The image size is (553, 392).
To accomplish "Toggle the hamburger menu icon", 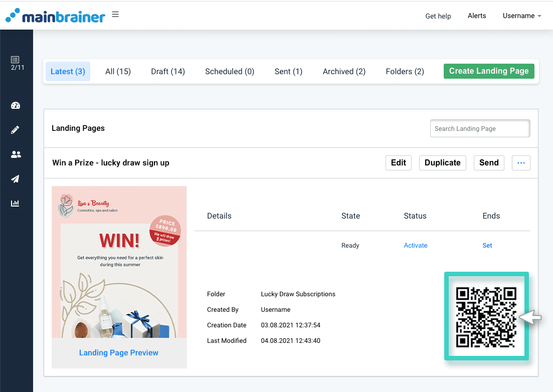I will (115, 15).
